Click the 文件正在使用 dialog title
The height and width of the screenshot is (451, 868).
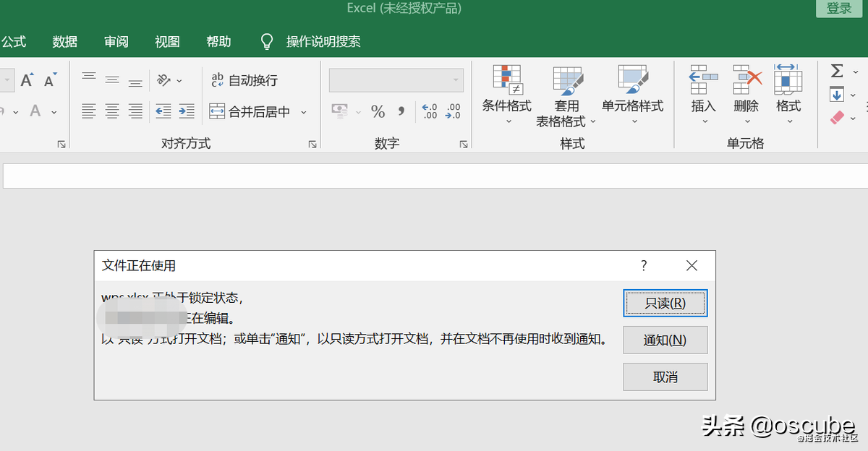point(139,266)
